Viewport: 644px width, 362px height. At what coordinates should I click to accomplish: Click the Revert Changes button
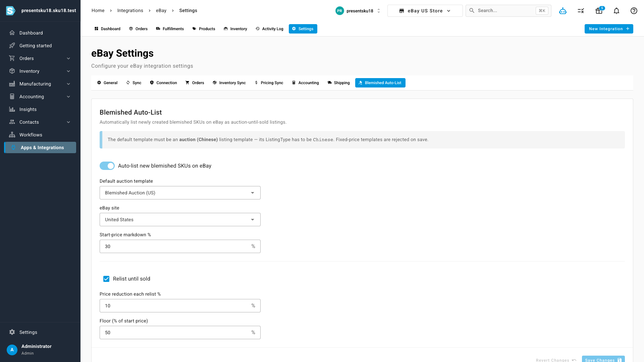click(x=556, y=360)
